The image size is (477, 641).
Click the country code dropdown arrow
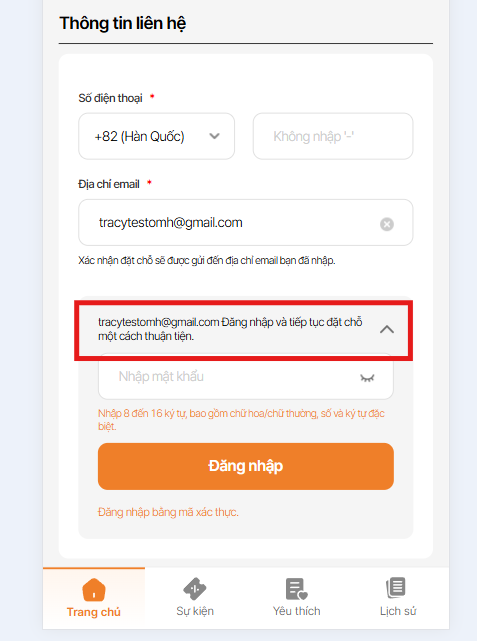[215, 136]
